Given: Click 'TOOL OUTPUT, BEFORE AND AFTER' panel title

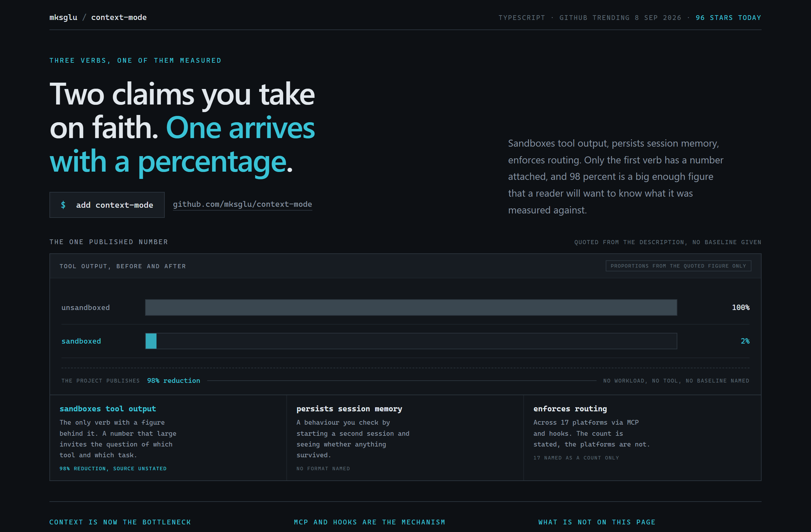Looking at the screenshot, I should pyautogui.click(x=123, y=266).
